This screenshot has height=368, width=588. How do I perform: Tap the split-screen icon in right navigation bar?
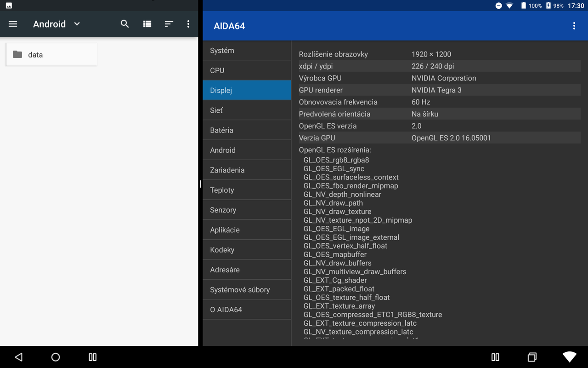495,357
